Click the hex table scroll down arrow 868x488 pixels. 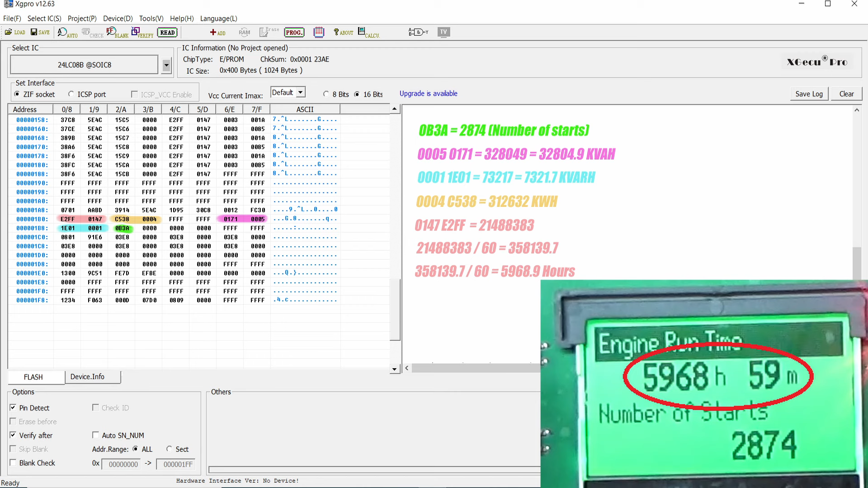coord(395,369)
